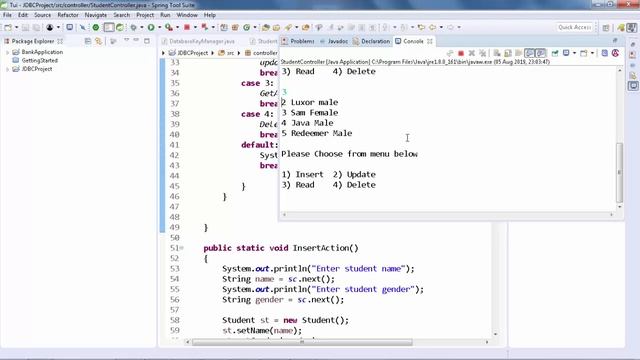Toggle Scroll Lock in console toolbar
640x360 pixels.
coord(507,53)
